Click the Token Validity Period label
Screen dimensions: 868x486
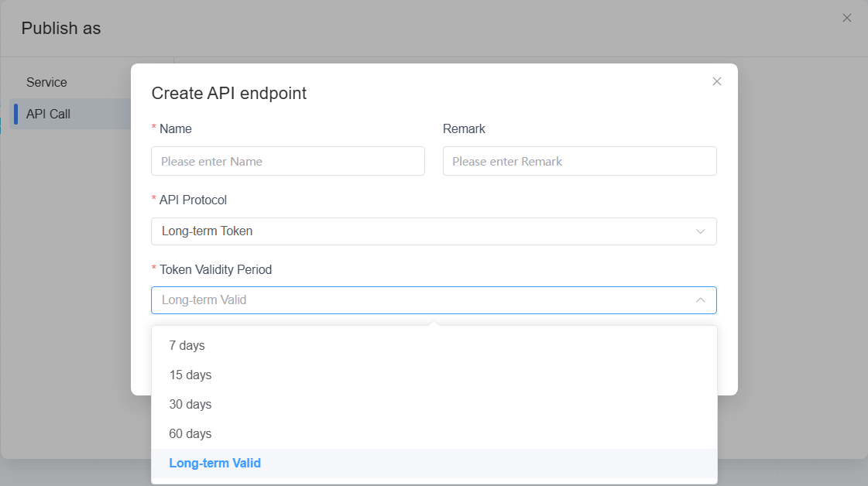(215, 269)
